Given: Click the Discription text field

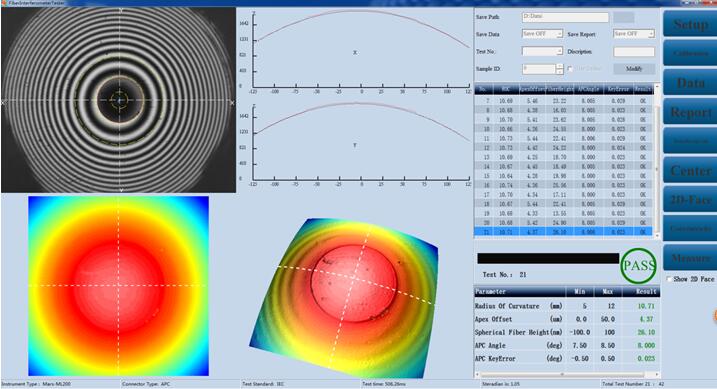Looking at the screenshot, I should pyautogui.click(x=634, y=51).
